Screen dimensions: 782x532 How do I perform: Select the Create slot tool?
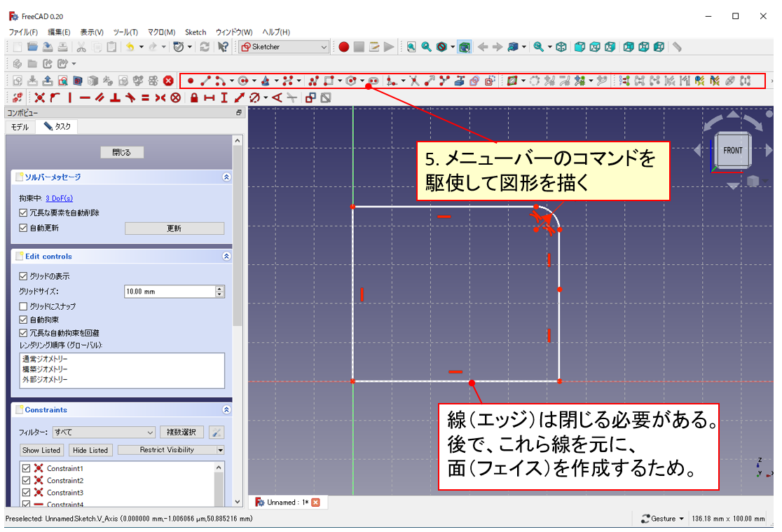(x=373, y=81)
